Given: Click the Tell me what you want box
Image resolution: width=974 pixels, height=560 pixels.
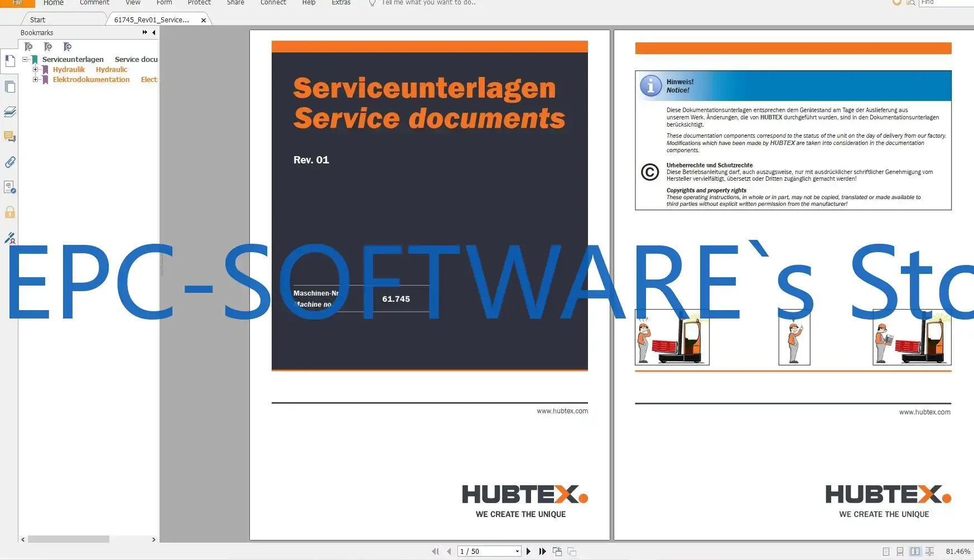Looking at the screenshot, I should 428,3.
